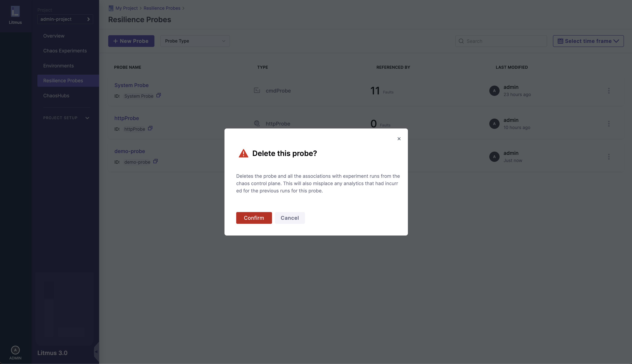This screenshot has width=632, height=364.
Task: Go to Chaos Experiments in sidebar
Action: coord(65,51)
